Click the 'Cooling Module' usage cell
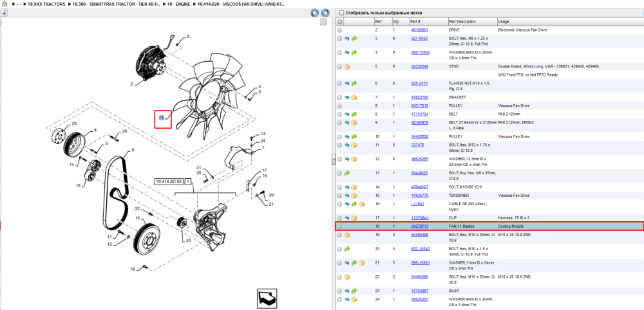This screenshot has height=310, width=644. 511,226
